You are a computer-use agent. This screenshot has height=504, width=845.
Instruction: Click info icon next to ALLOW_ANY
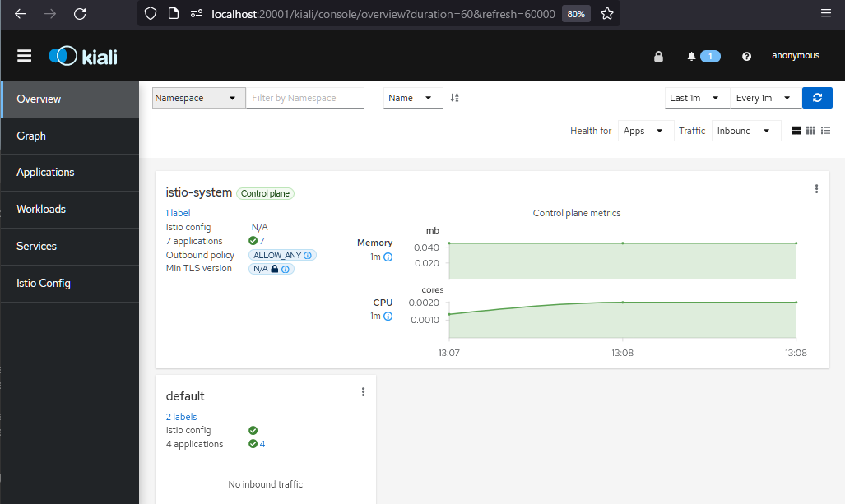tap(309, 256)
